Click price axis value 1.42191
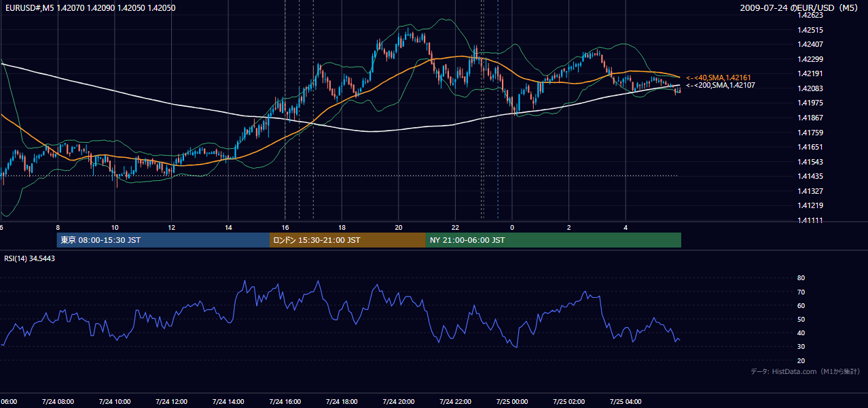868x408 pixels. coord(810,74)
